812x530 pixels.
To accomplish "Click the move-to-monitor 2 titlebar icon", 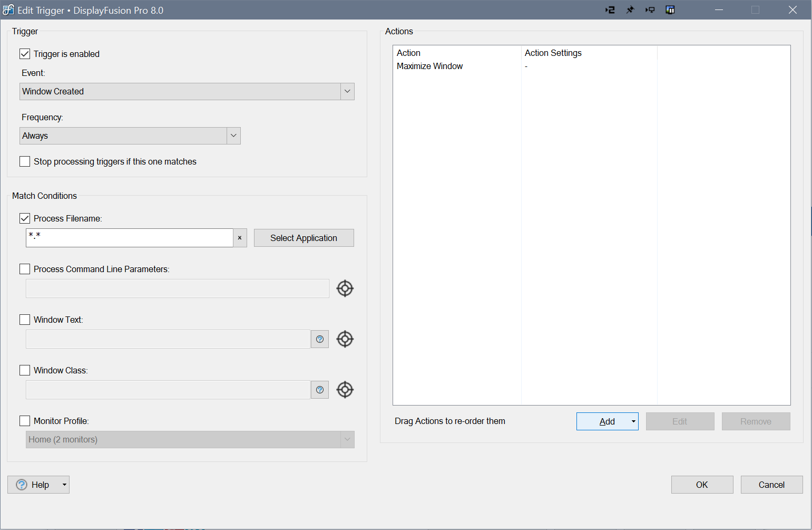I will (x=610, y=10).
